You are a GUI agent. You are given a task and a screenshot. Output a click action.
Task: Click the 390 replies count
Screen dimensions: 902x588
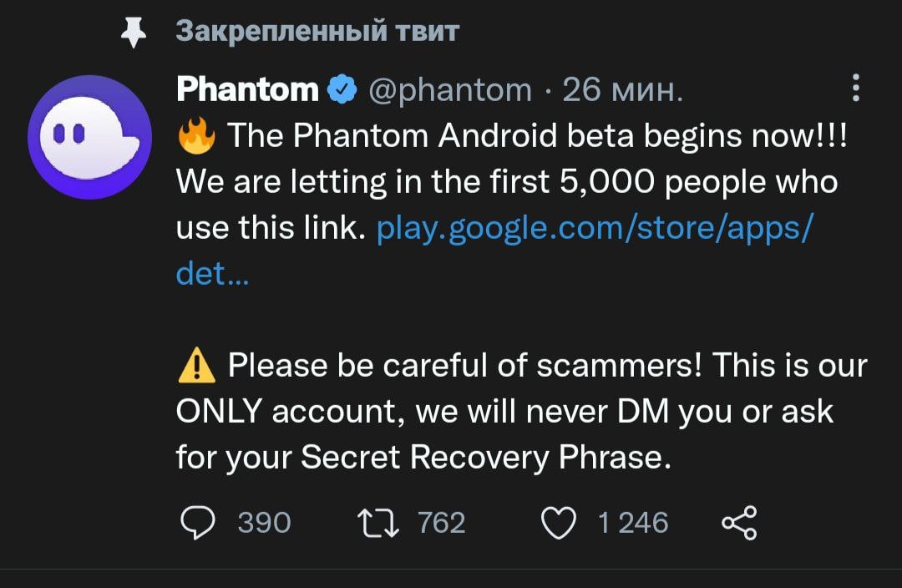click(x=264, y=523)
